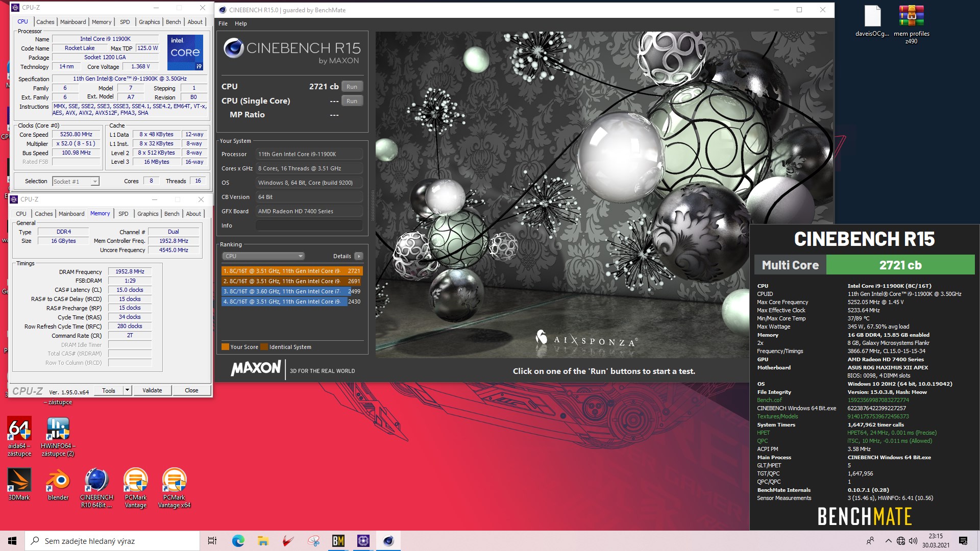The image size is (980, 551).
Task: Open the notification center icon
Action: pos(963,541)
